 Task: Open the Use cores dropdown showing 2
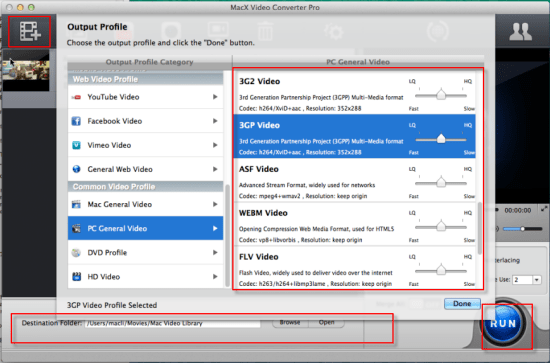click(x=526, y=280)
